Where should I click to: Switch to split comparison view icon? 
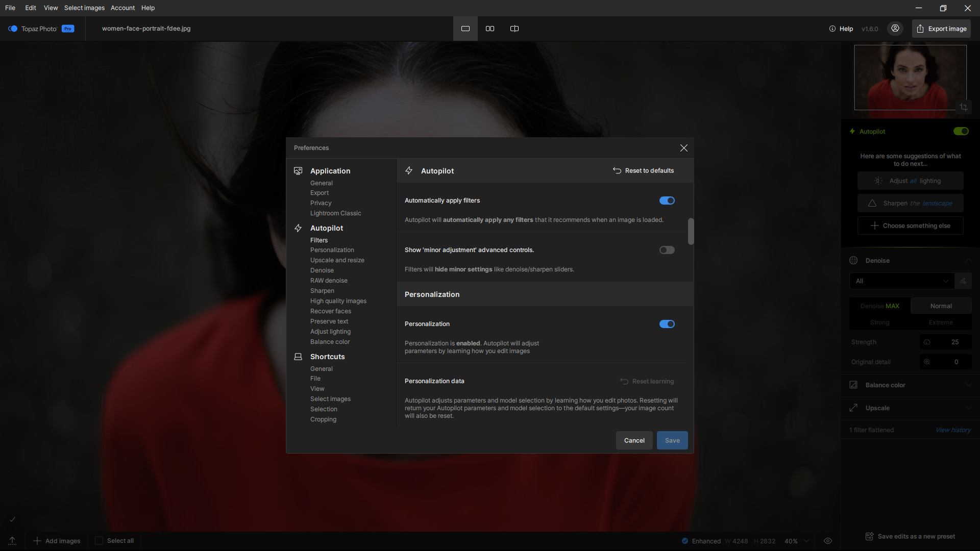(x=514, y=29)
